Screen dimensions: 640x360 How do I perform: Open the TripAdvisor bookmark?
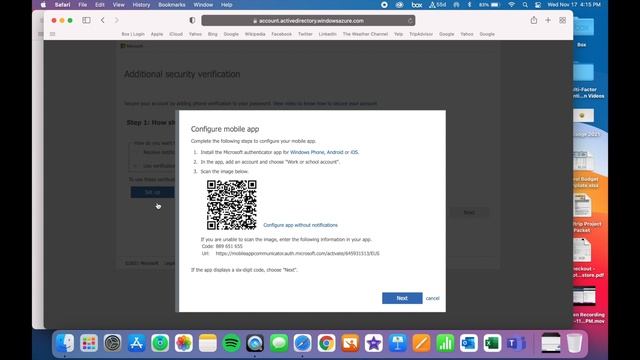coord(421,34)
